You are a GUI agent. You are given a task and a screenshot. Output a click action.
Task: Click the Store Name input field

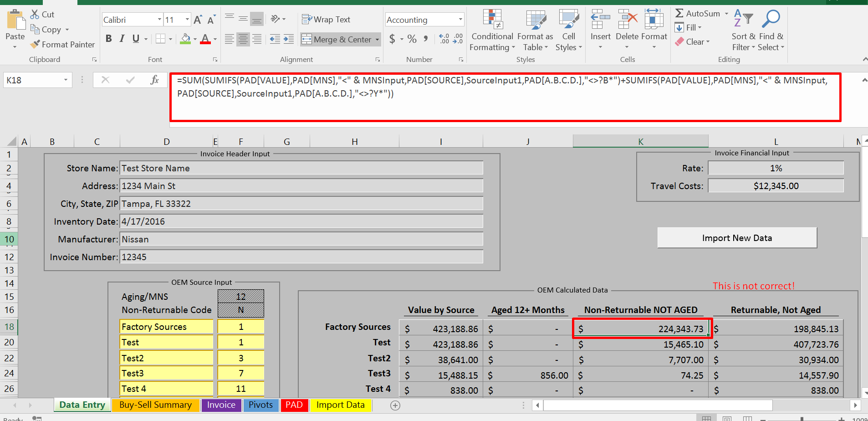coord(301,168)
